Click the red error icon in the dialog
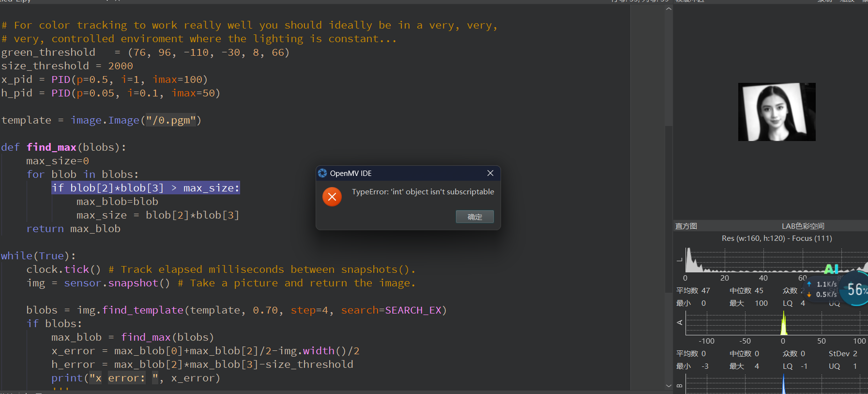The height and width of the screenshot is (394, 868). [332, 197]
